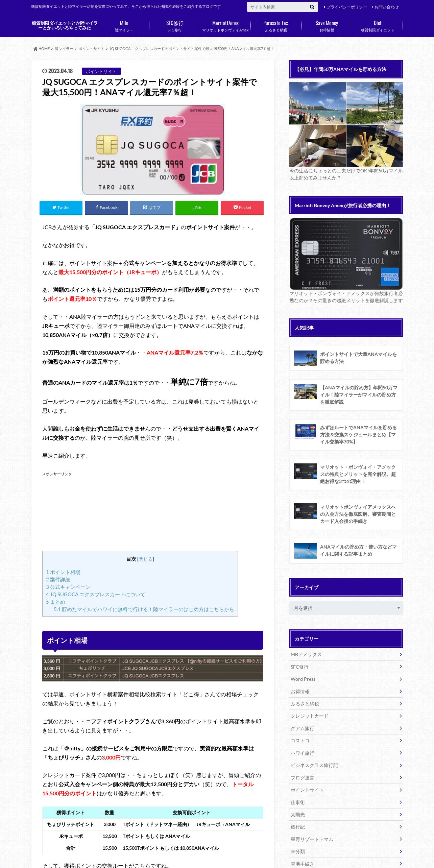
Task: Open the ハワイ旅行 category
Action: pyautogui.click(x=346, y=753)
